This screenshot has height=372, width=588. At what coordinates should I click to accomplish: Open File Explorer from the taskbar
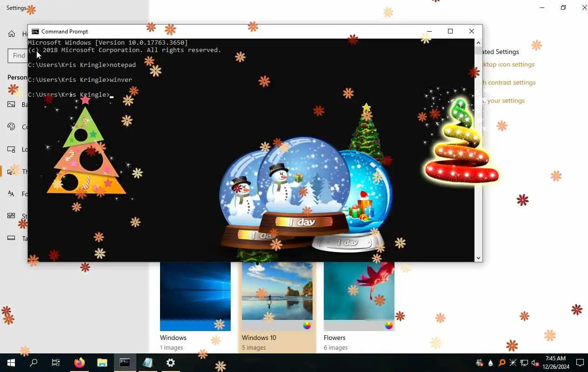[x=102, y=363]
